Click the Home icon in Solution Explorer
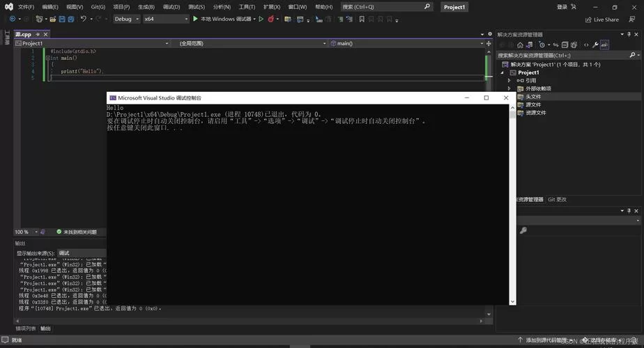The image size is (644, 348). click(520, 45)
